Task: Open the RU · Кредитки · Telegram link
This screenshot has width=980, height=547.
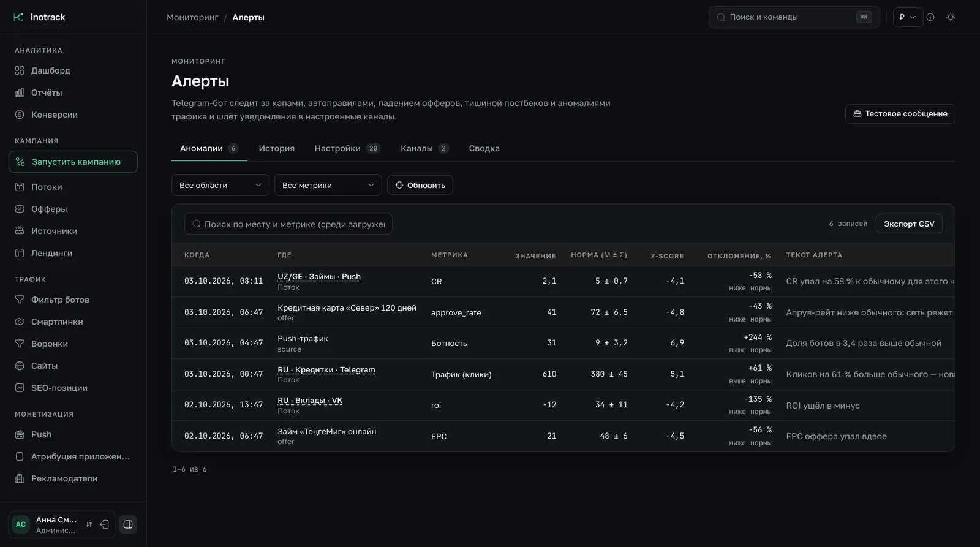Action: click(326, 369)
